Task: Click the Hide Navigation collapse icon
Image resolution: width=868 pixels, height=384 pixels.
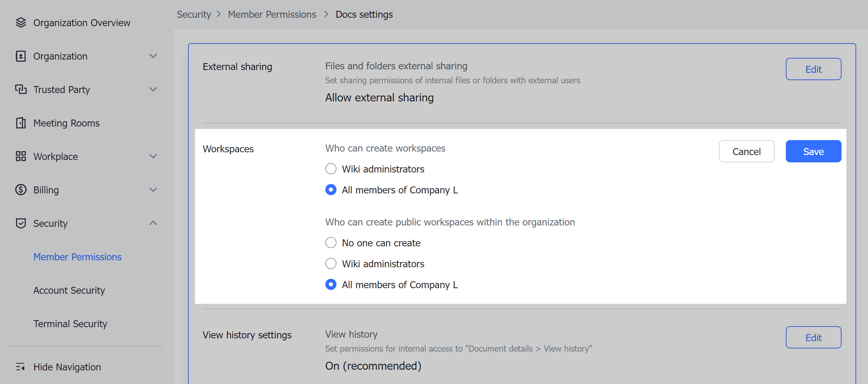Action: pos(20,367)
